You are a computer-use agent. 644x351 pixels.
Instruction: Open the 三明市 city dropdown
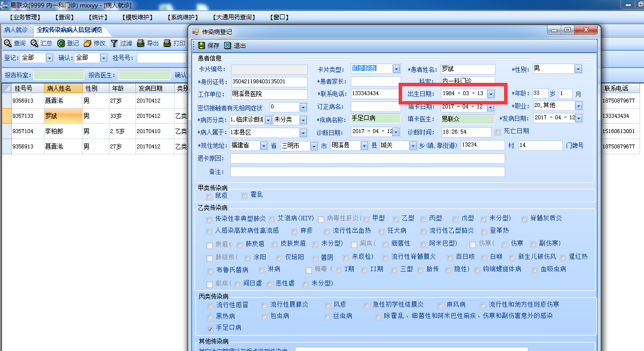314,146
